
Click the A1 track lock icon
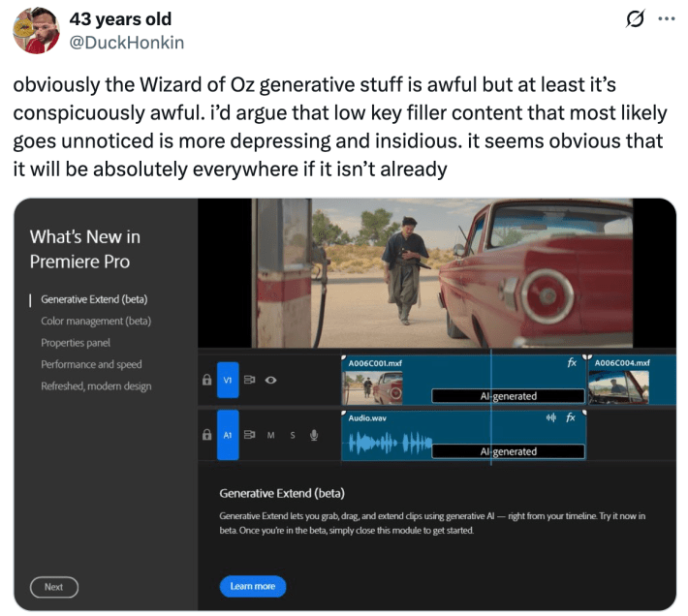click(206, 436)
